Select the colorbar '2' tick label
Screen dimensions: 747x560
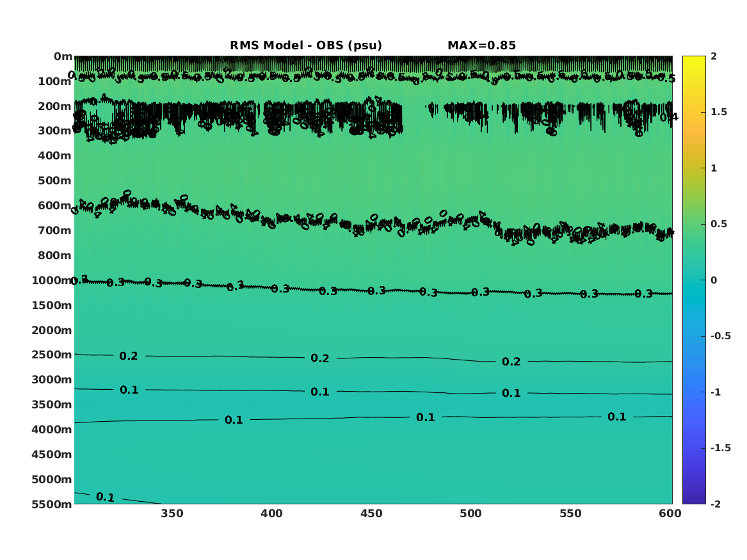[x=714, y=56]
